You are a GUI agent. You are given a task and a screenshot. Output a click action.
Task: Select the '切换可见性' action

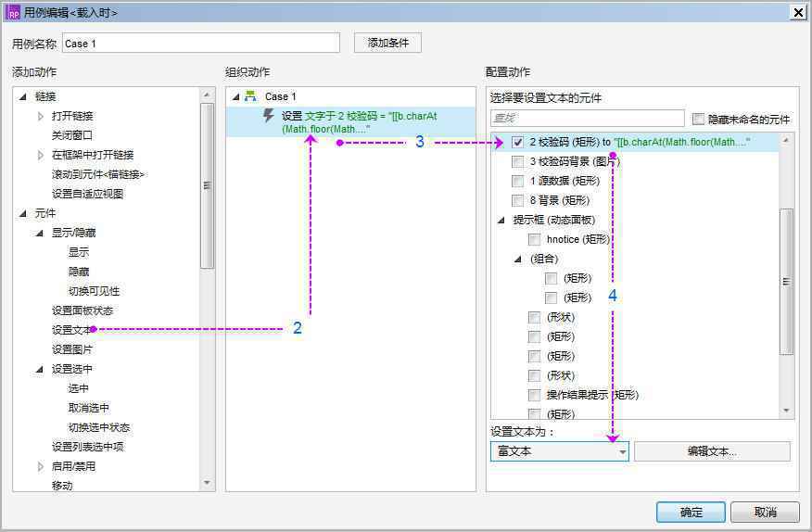pyautogui.click(x=94, y=291)
